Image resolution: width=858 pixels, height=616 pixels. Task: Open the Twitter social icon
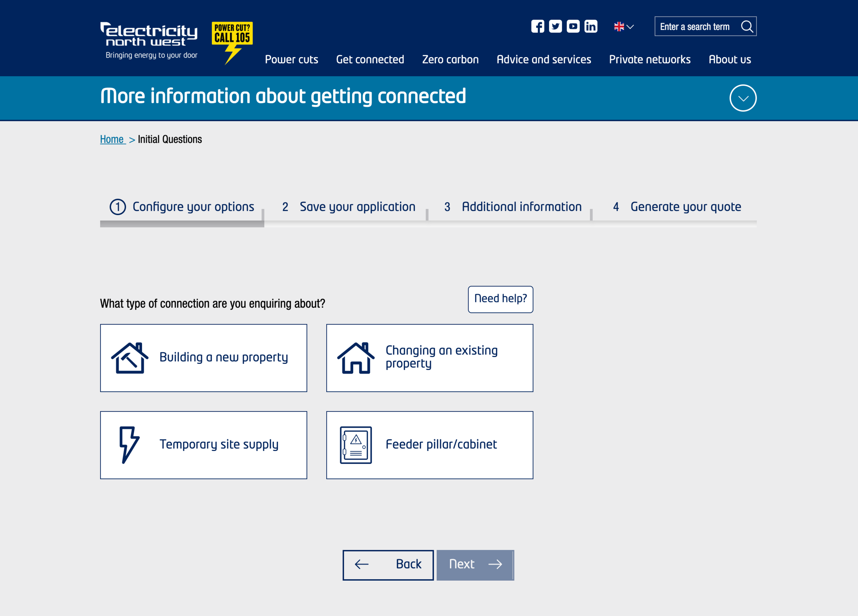click(x=555, y=26)
